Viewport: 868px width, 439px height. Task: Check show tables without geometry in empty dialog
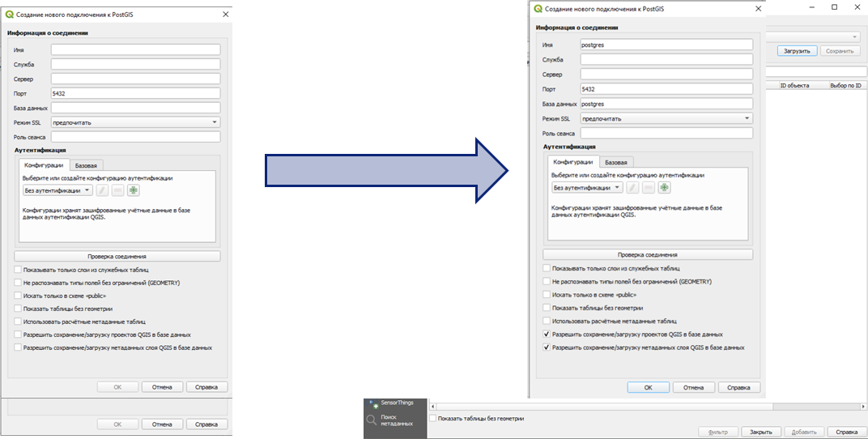[x=18, y=309]
